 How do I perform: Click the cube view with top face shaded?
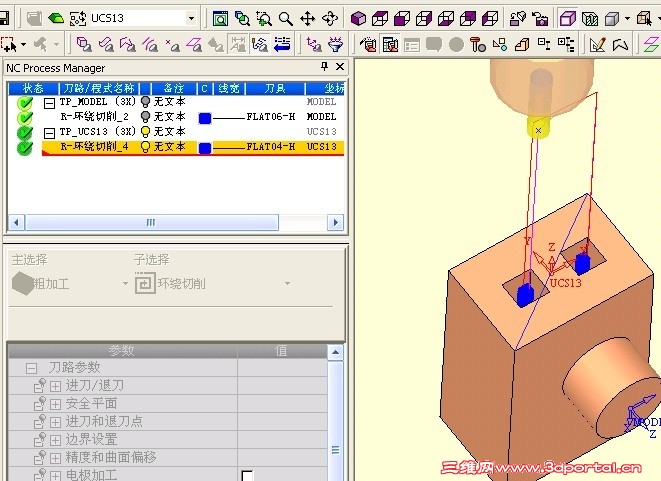tap(380, 19)
